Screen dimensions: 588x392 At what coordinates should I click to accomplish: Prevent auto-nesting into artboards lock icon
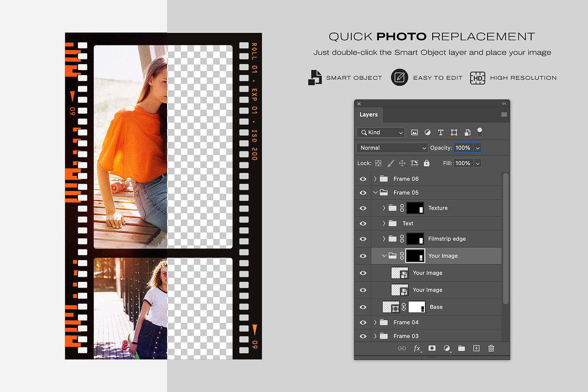tap(415, 163)
